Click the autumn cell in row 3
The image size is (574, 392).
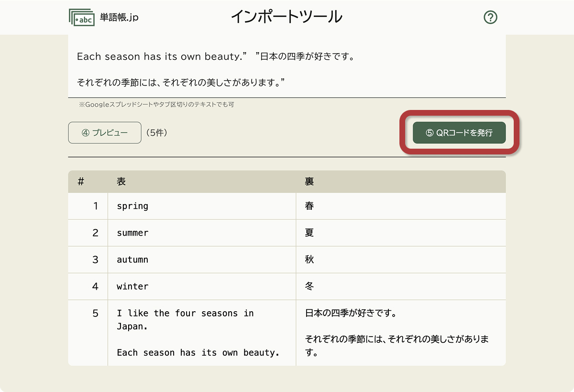pyautogui.click(x=133, y=260)
